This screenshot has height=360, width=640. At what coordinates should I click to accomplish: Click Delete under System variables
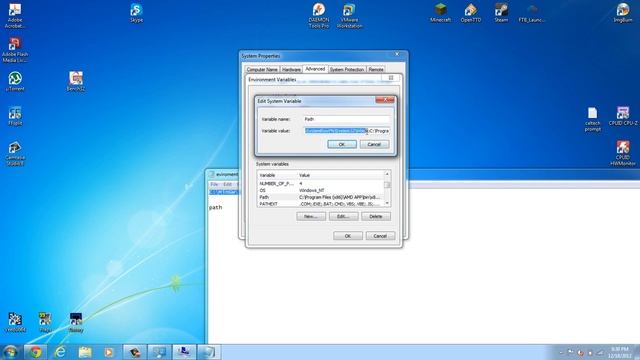(x=376, y=216)
